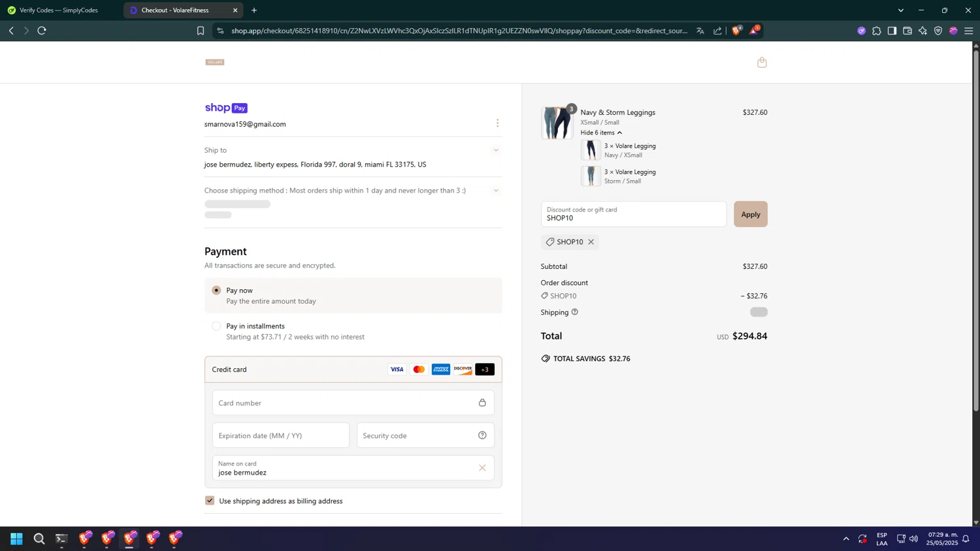Open Navy & Storm Leggings product thumbnail
This screenshot has width=980, height=551.
coord(557,122)
